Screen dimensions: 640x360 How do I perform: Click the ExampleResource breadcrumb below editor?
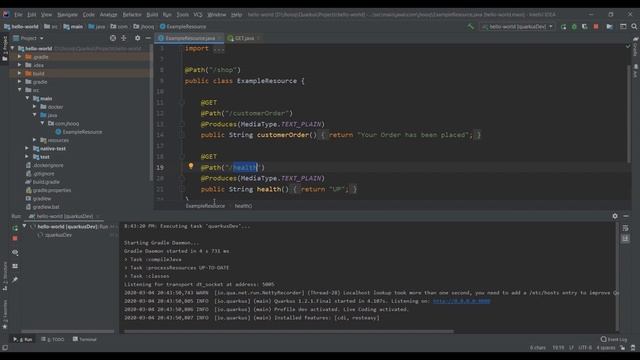pos(205,206)
